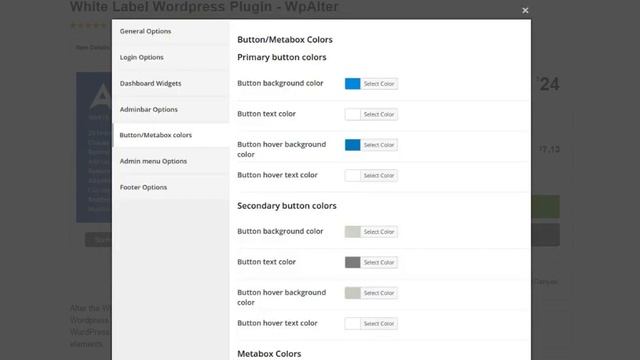This screenshot has height=360, width=640.
Task: Click secondary Button background color grey swatch
Action: point(353,232)
